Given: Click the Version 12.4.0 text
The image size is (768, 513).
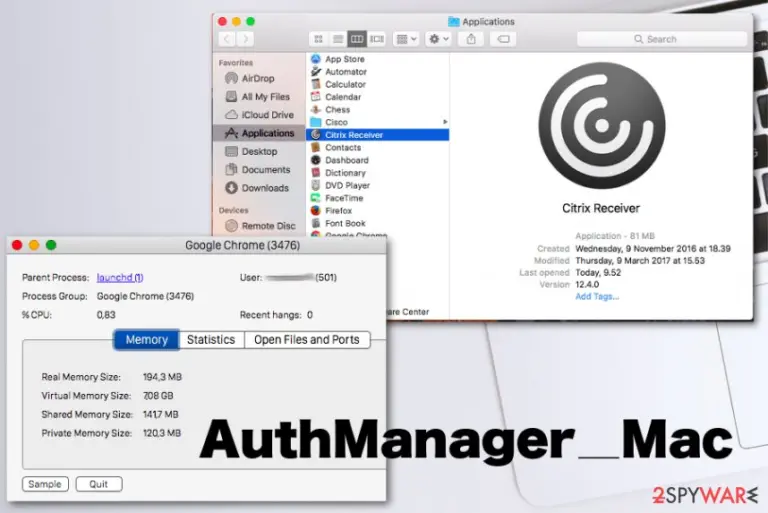Looking at the screenshot, I should (587, 285).
